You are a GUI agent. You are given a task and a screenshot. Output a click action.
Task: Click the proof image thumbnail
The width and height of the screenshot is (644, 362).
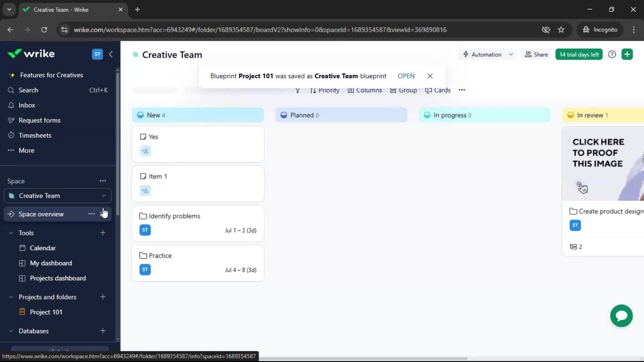(x=603, y=164)
